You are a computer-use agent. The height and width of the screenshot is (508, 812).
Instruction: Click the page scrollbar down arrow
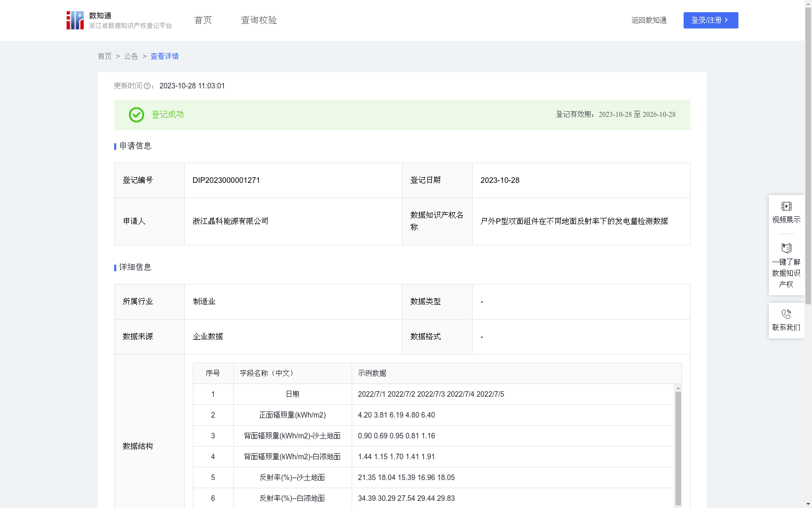808,504
